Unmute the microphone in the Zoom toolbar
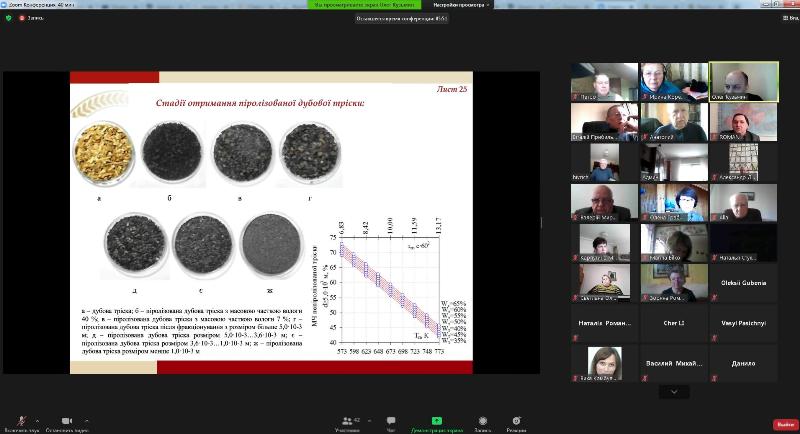 (x=21, y=420)
